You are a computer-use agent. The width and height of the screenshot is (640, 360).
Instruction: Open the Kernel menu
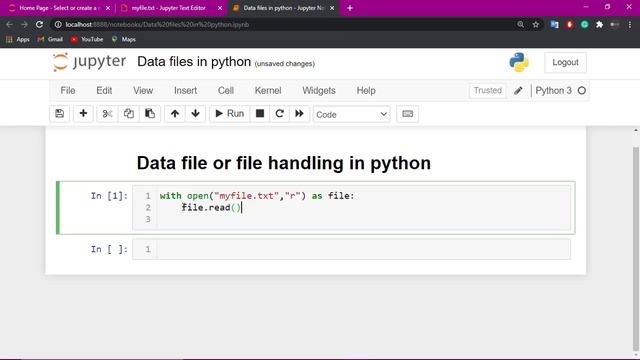[268, 91]
